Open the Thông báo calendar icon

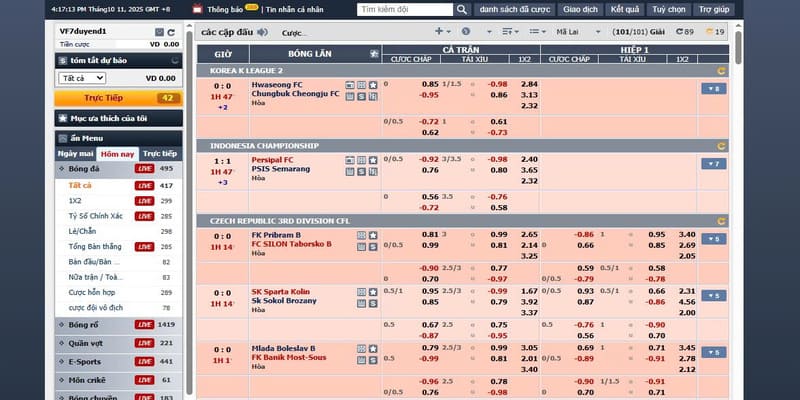coord(197,9)
